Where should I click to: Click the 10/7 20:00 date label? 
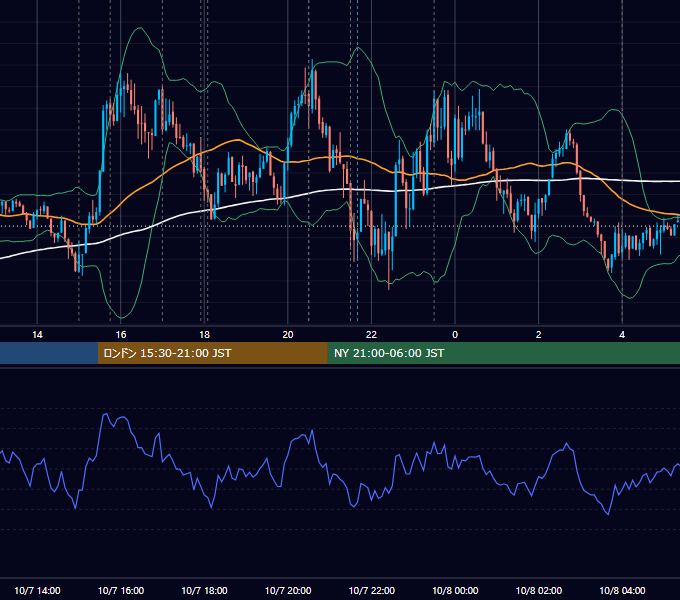click(288, 590)
